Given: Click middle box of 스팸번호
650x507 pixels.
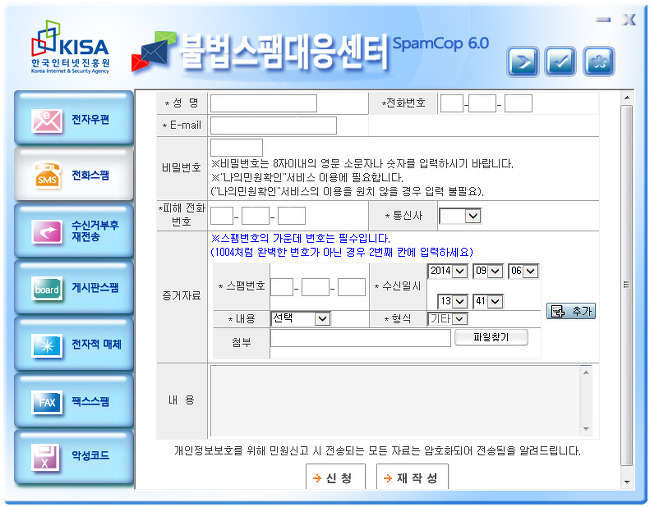Looking at the screenshot, I should click(315, 287).
